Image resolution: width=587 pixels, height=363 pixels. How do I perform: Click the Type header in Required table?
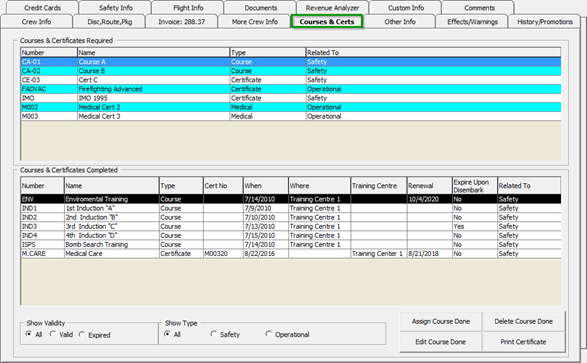(268, 52)
